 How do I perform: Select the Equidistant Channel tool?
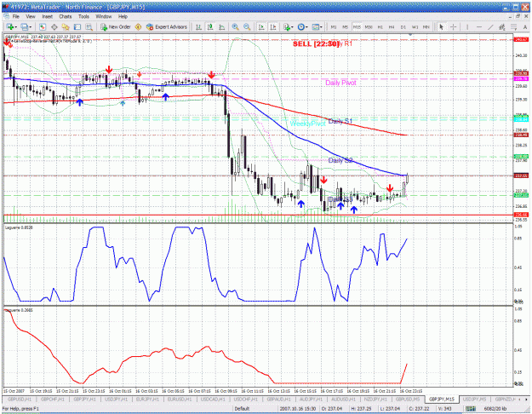pos(502,26)
